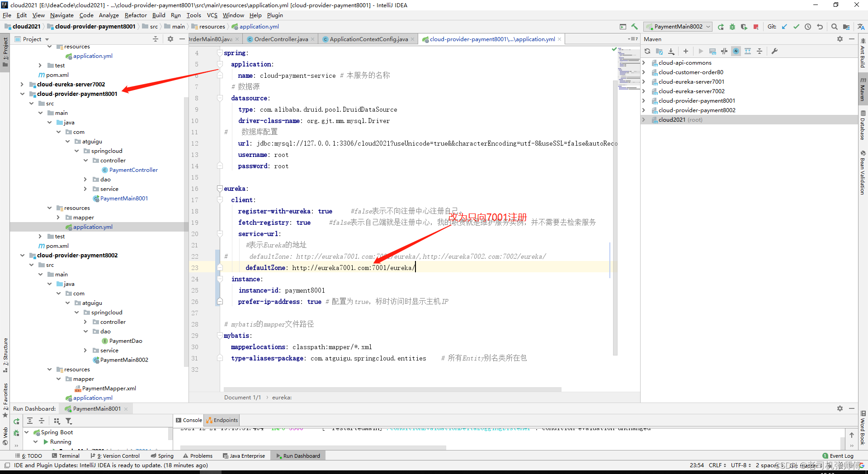Expand cloud-customer-order80 in Maven panel
This screenshot has width=868, height=474.
coord(644,72)
